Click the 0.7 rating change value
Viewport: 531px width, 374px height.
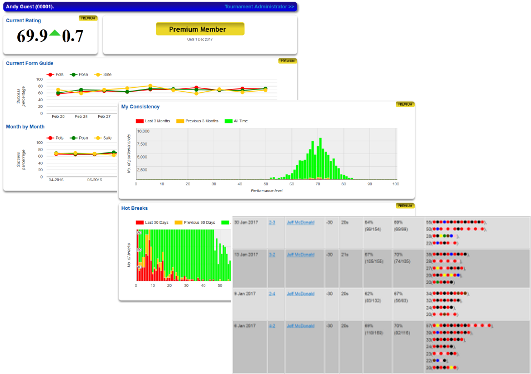click(72, 36)
